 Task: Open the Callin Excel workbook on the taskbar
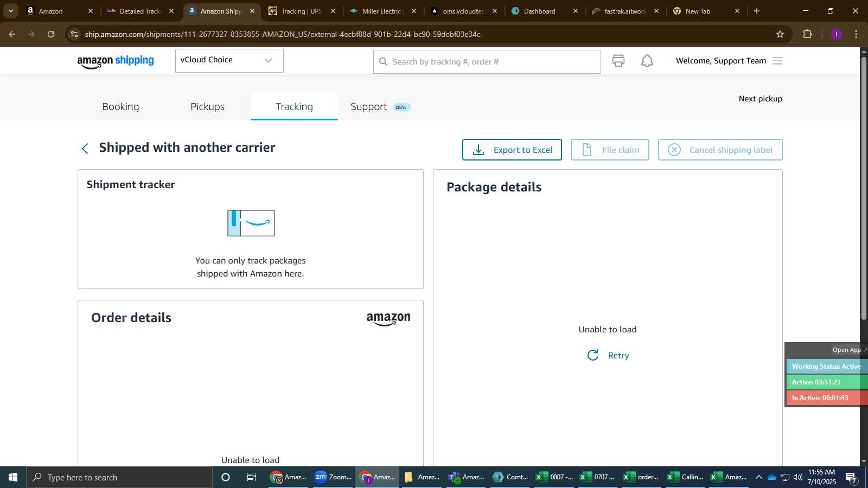pos(685,477)
